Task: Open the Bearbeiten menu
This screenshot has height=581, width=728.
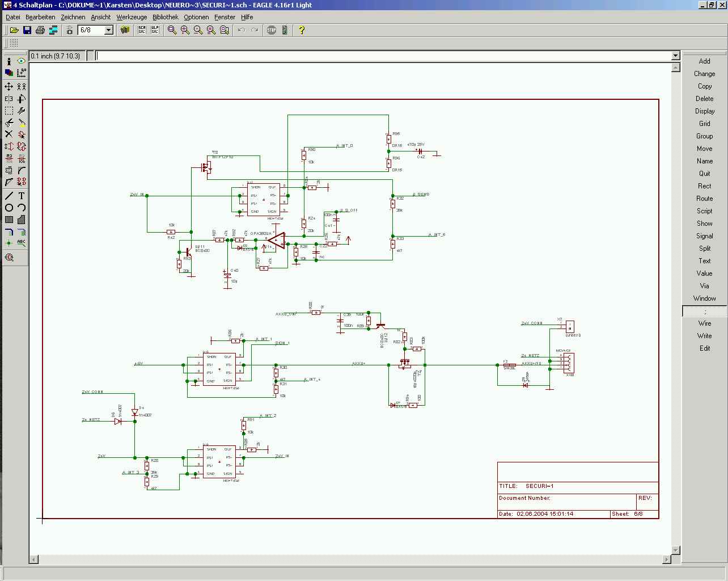Action: pos(40,17)
